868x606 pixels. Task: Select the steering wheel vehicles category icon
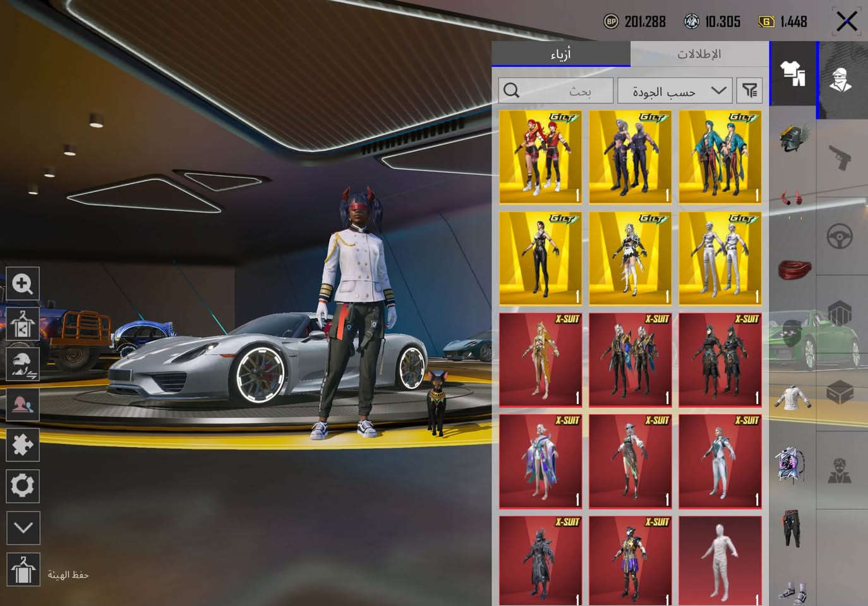(x=841, y=237)
